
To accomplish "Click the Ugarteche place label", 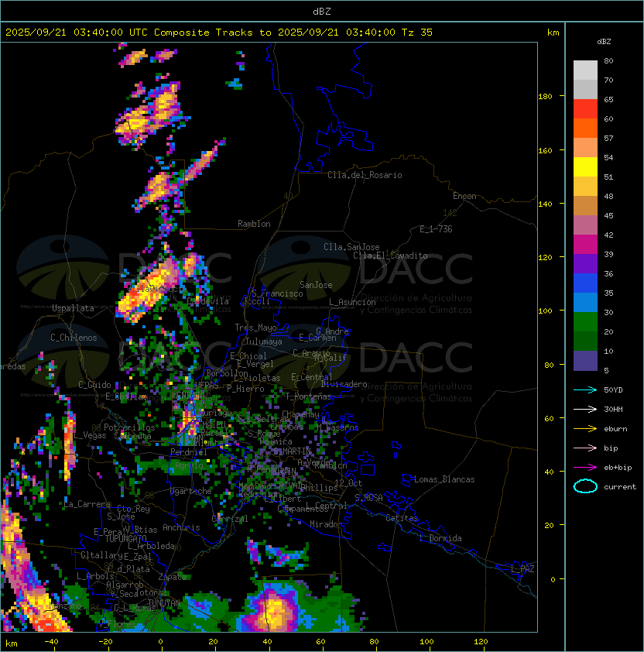I will (190, 491).
